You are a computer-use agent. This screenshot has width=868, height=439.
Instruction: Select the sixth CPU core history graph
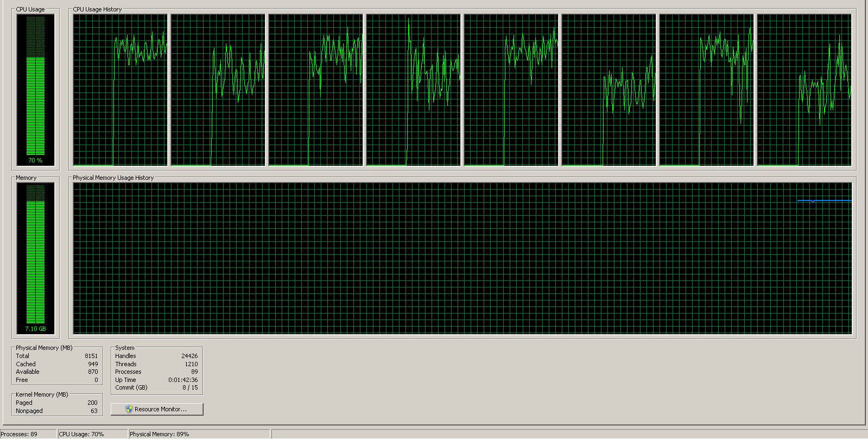point(609,90)
